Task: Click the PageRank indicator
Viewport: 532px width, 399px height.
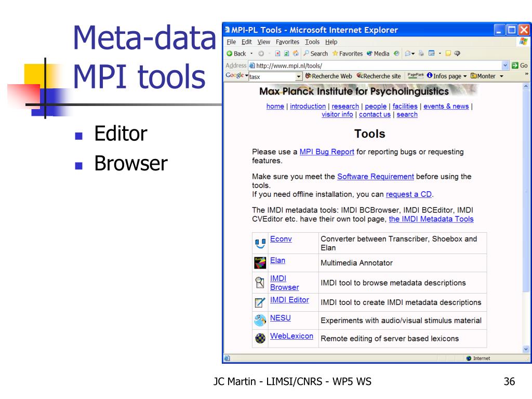Action: pyautogui.click(x=416, y=76)
